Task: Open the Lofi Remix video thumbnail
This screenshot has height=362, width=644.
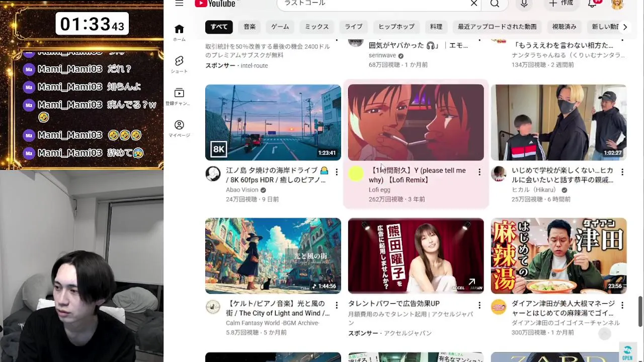Action: click(416, 122)
